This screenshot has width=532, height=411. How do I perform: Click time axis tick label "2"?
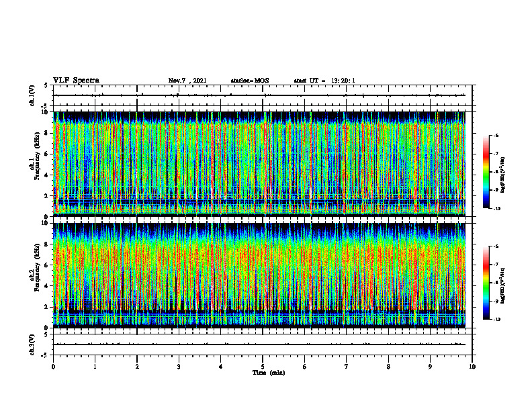pyautogui.click(x=137, y=367)
